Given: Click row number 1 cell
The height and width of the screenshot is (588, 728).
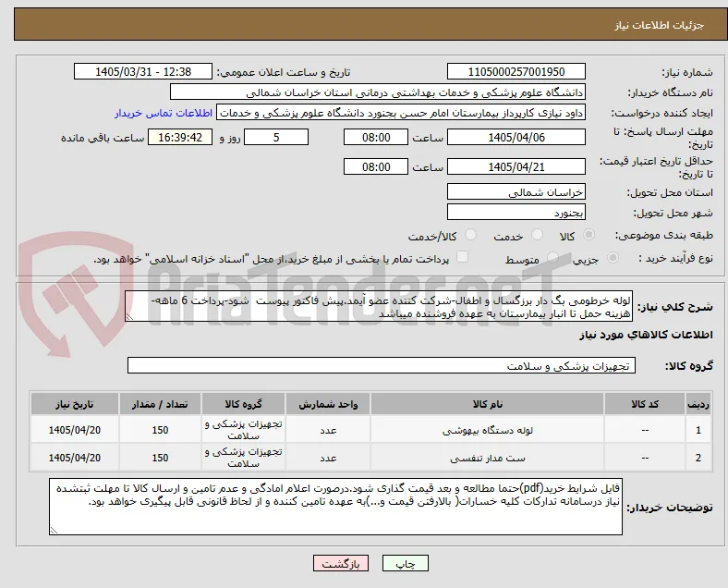Looking at the screenshot, I should tap(698, 430).
